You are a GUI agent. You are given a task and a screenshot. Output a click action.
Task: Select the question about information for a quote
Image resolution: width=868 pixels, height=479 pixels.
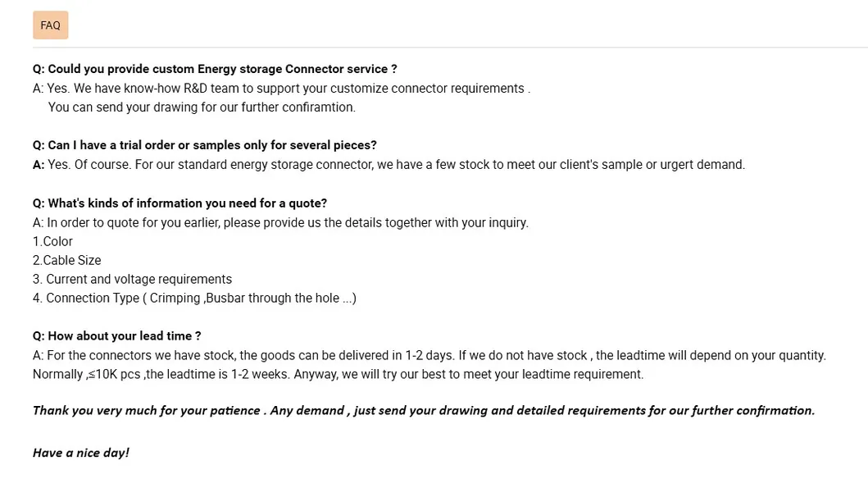180,203
